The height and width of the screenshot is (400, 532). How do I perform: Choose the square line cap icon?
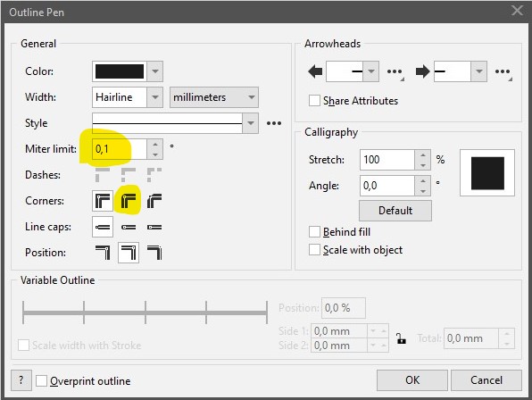coord(103,227)
